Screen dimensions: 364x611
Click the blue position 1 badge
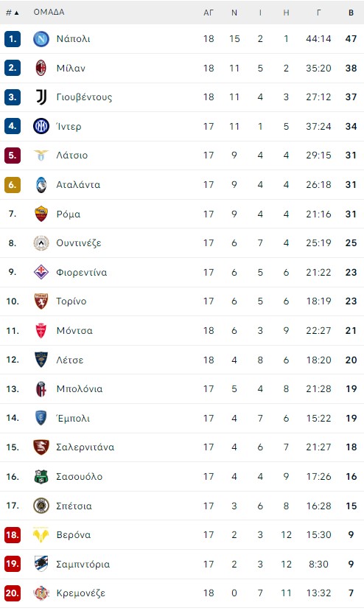tap(13, 38)
